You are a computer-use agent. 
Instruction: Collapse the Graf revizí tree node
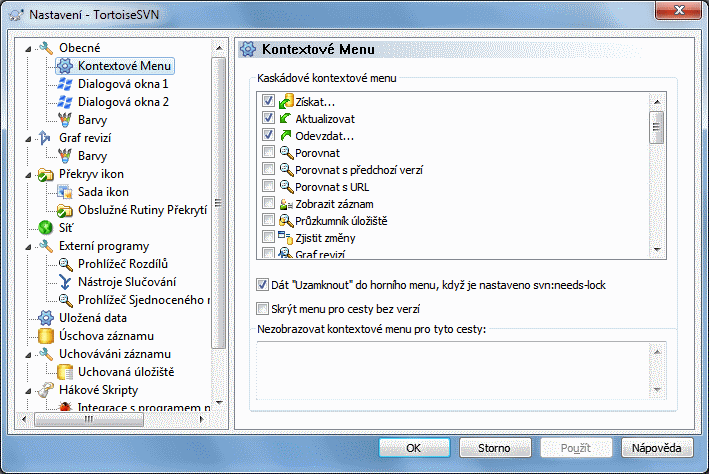tap(28, 139)
